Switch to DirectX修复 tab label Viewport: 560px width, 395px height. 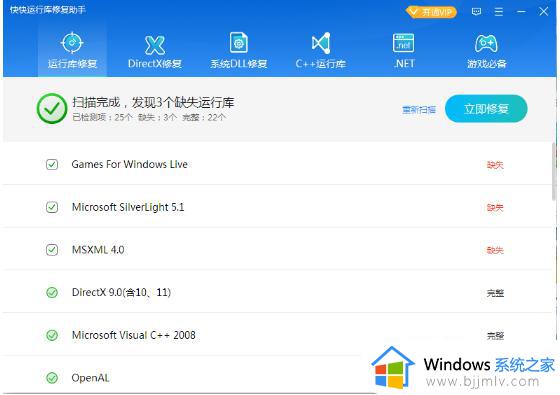click(155, 64)
